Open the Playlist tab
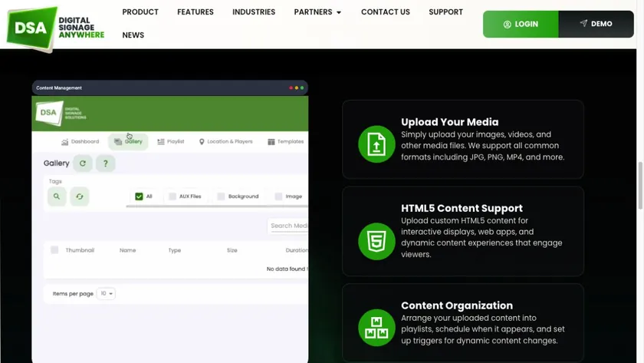 click(x=171, y=142)
